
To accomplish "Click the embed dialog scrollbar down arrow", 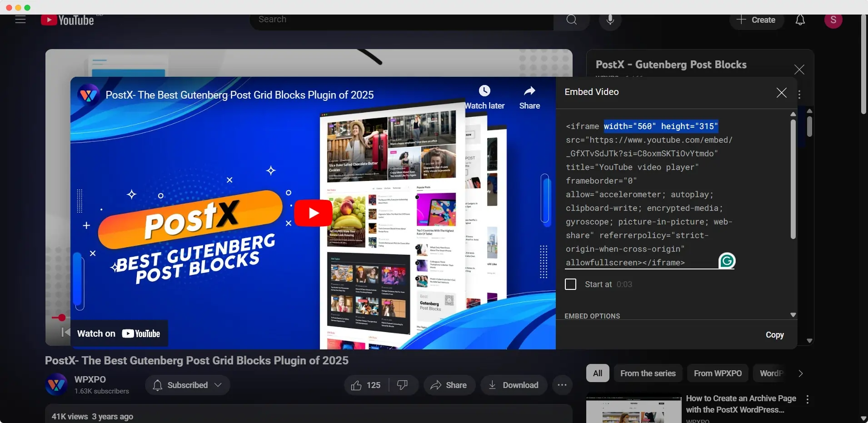I will 793,315.
